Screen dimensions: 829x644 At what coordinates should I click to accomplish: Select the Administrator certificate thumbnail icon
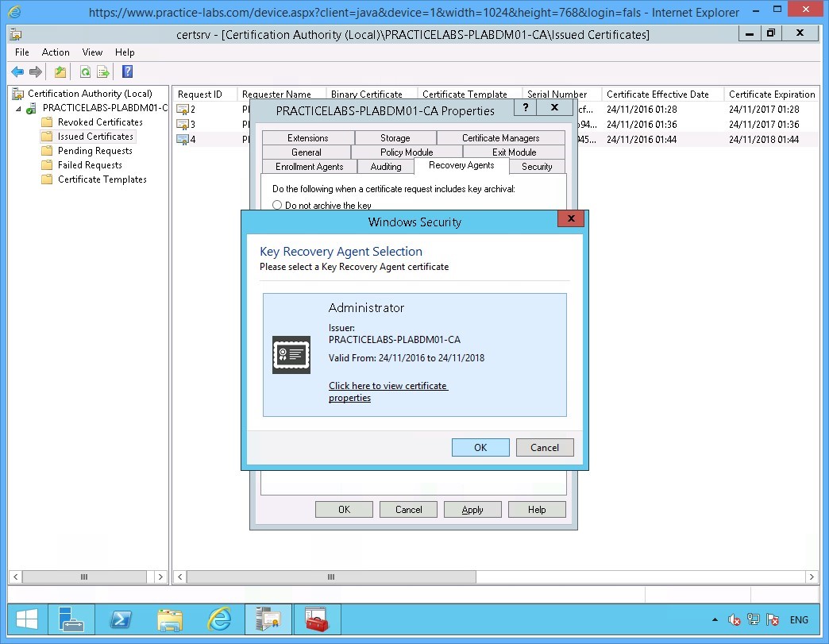click(x=291, y=355)
